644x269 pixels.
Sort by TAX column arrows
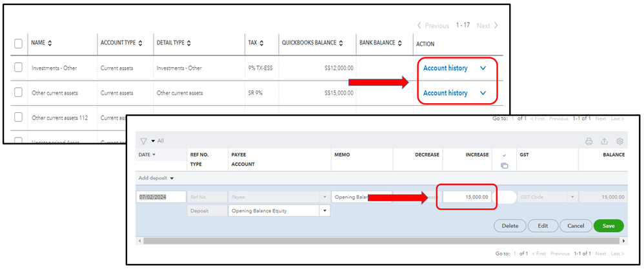261,43
